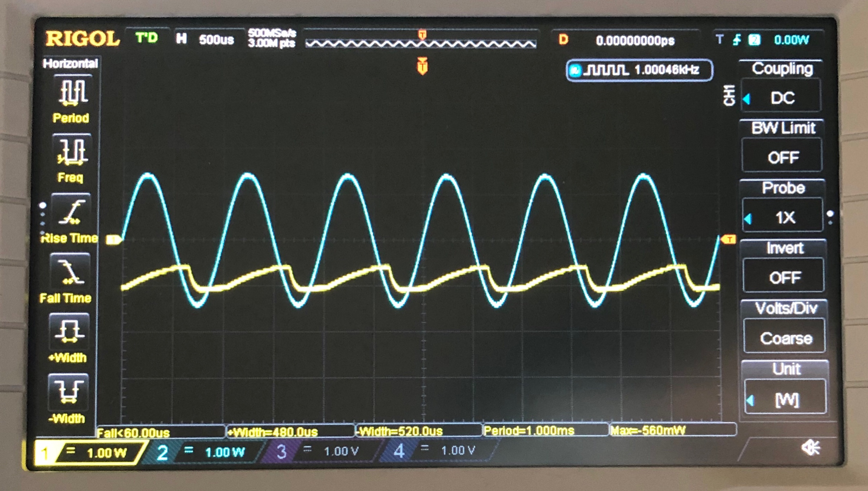Viewport: 868px width, 491px height.
Task: Select the Rise Time measurement icon
Action: (71, 211)
